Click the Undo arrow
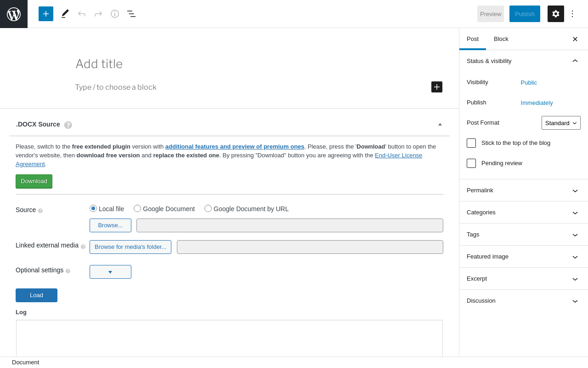 (82, 14)
